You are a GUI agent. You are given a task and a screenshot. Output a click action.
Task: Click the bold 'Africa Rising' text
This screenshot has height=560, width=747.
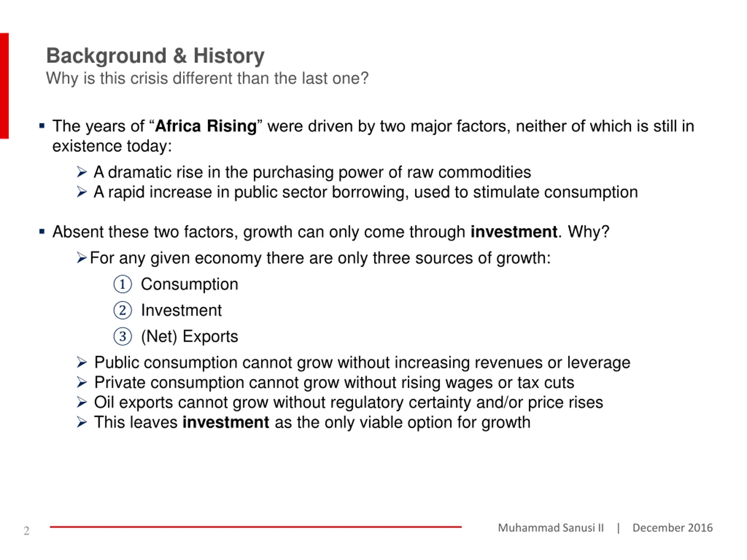tap(206, 126)
